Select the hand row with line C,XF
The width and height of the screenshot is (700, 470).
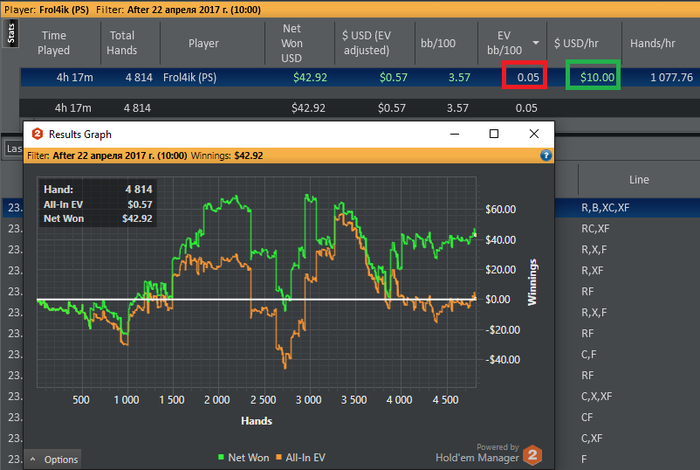point(627,438)
